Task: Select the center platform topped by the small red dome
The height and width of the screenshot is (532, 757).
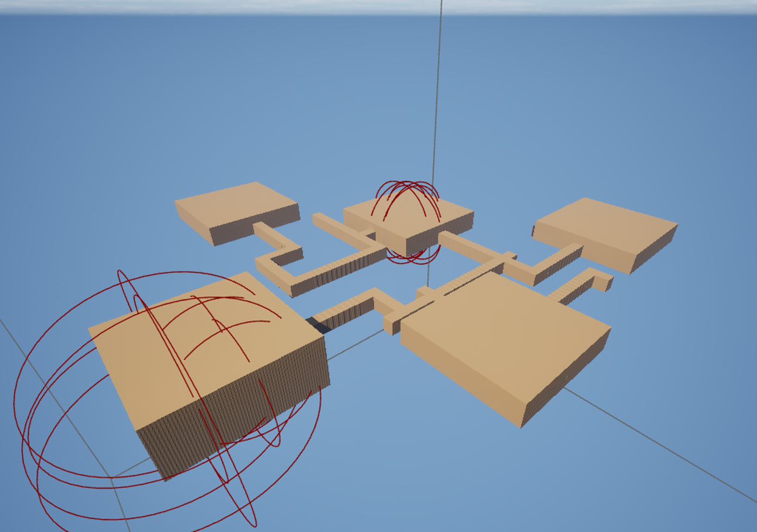Action: click(408, 223)
